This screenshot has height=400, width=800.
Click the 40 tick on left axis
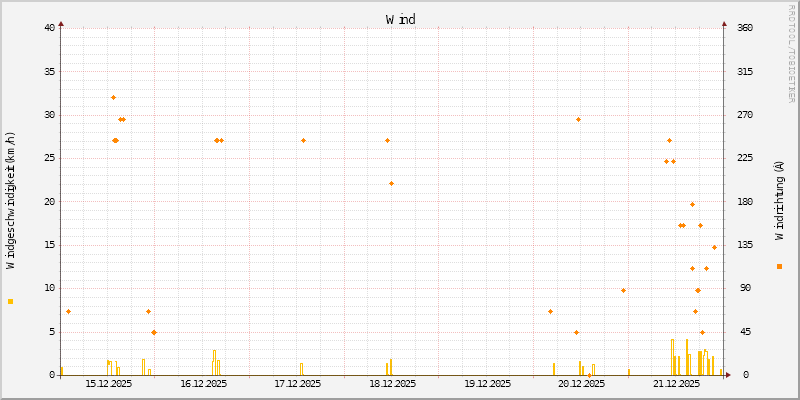click(49, 27)
